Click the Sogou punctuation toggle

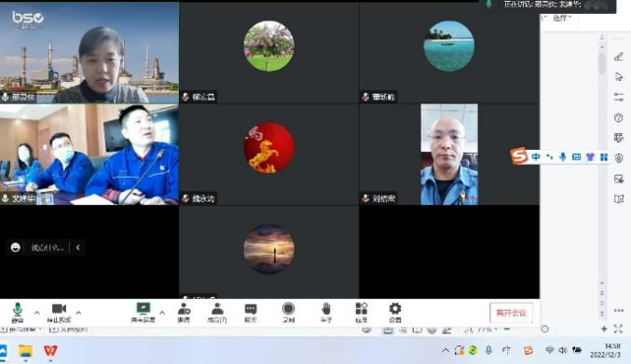pyautogui.click(x=549, y=157)
